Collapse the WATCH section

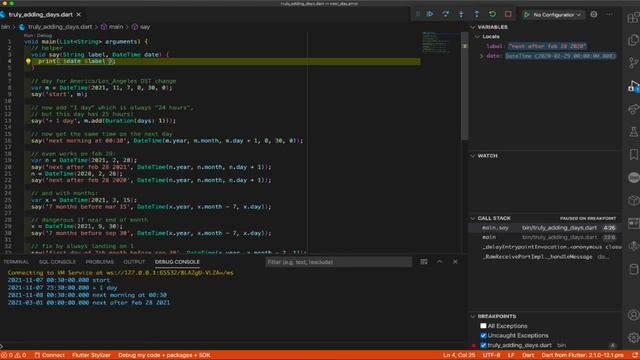point(473,156)
